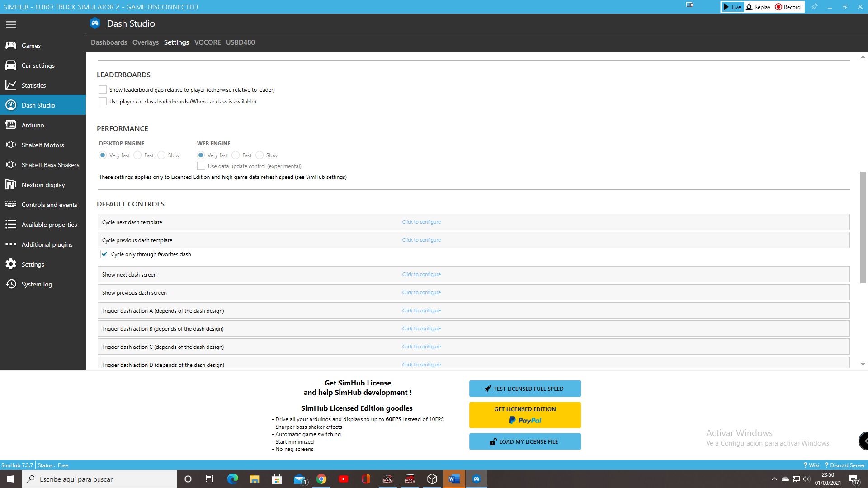Uncheck Cycle only through favorites dash
The width and height of the screenshot is (868, 488).
point(104,254)
